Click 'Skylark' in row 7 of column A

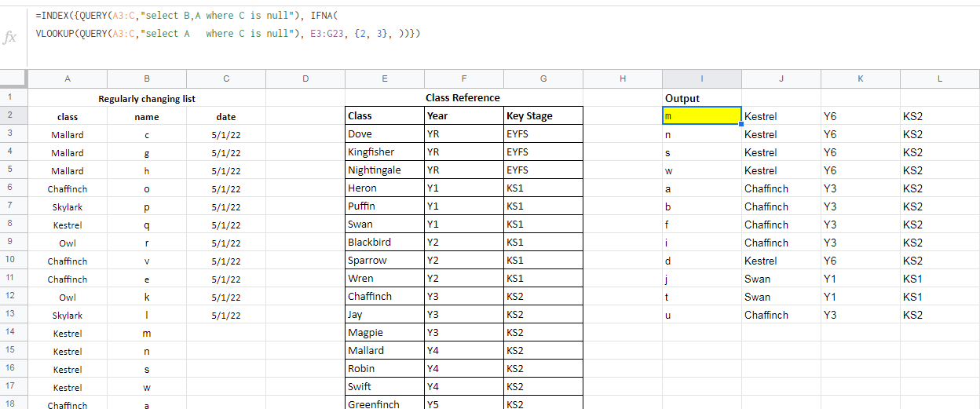coord(68,206)
